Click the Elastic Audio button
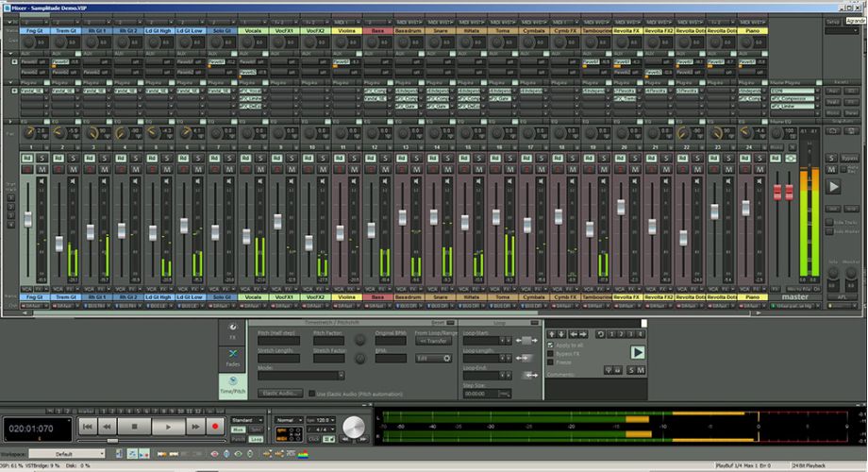Image resolution: width=868 pixels, height=472 pixels. pyautogui.click(x=281, y=393)
